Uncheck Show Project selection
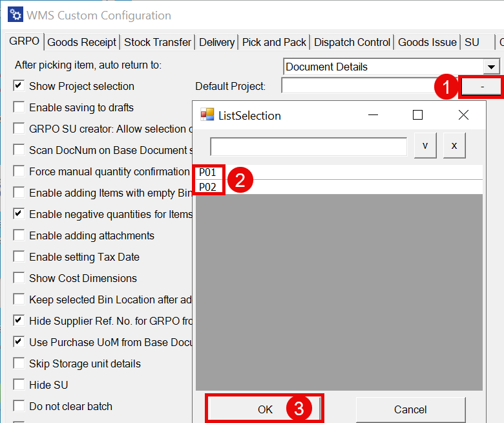Screen dimensions: 504x423 click(19, 86)
